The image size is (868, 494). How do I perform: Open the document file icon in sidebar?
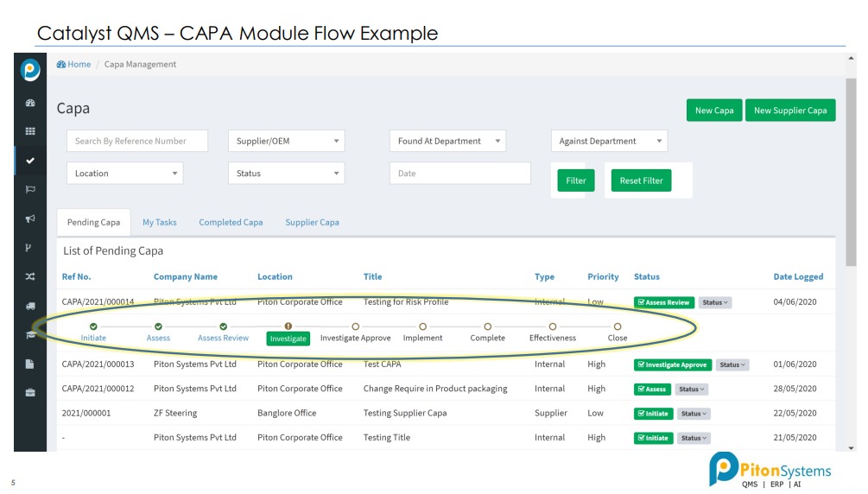[x=30, y=364]
